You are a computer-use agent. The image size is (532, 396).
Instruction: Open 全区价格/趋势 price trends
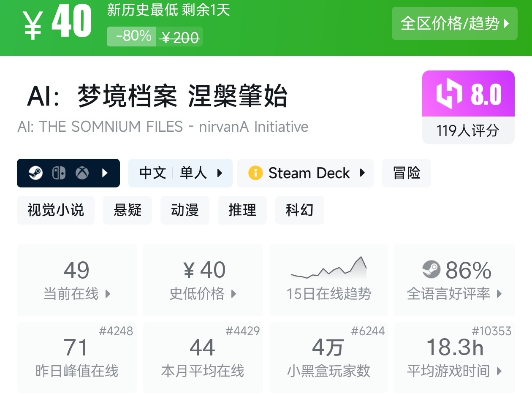454,24
